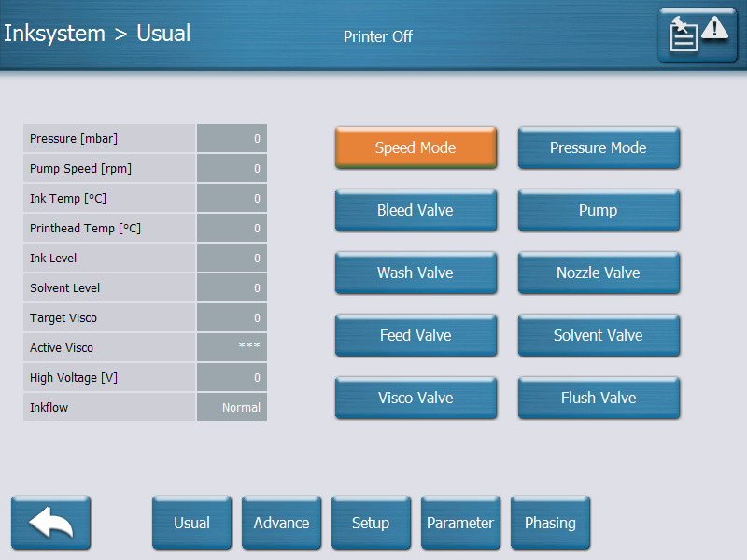Select the Phasing tab

[550, 523]
